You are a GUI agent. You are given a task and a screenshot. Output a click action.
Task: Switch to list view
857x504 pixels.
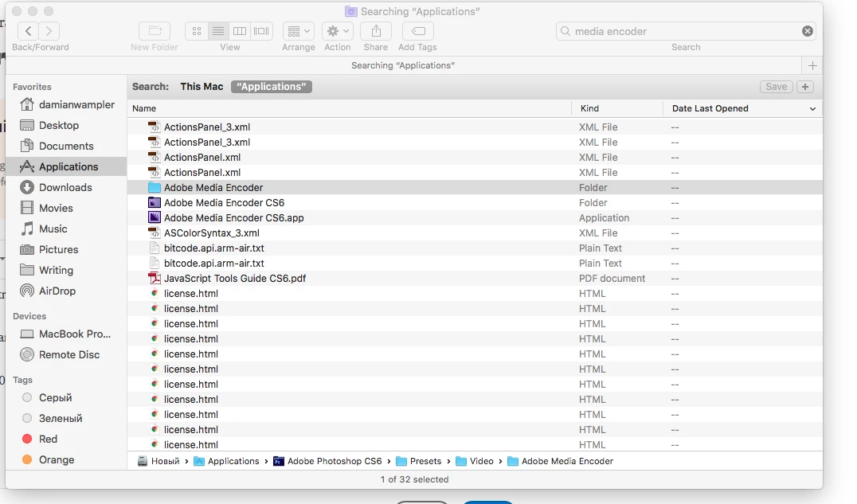(x=218, y=31)
